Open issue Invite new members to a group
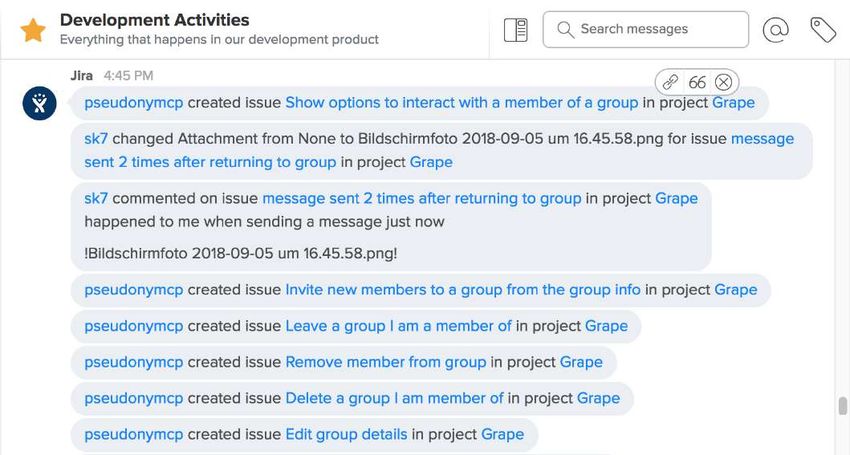 [x=463, y=290]
